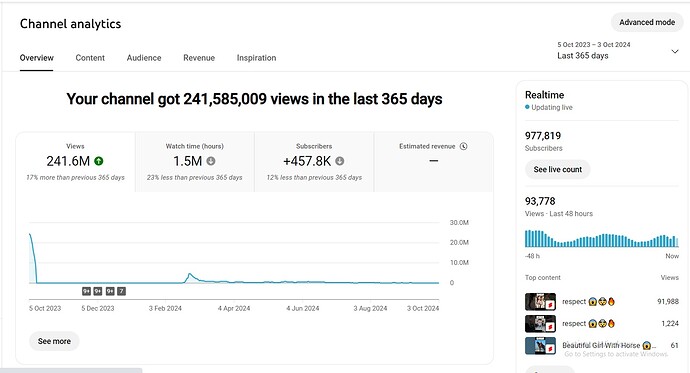Click the grey down-arrow icon beside +457.8K
The height and width of the screenshot is (373, 690).
point(339,161)
